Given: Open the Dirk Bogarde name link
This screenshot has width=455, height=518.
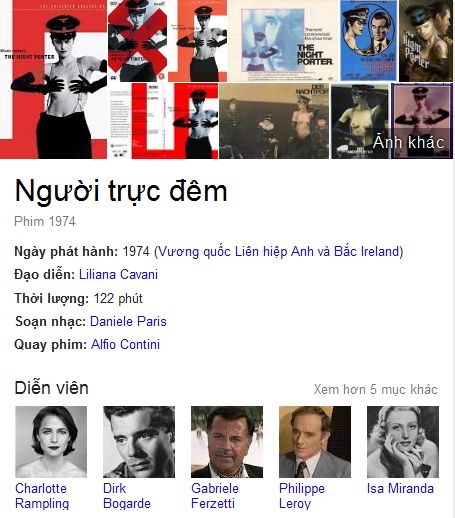Looking at the screenshot, I should tap(127, 496).
